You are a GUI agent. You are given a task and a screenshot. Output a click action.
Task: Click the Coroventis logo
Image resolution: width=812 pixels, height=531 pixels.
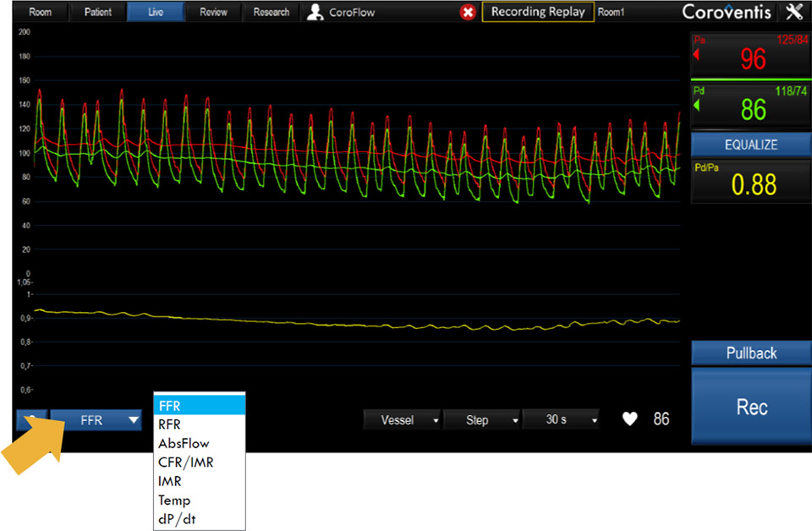click(727, 11)
